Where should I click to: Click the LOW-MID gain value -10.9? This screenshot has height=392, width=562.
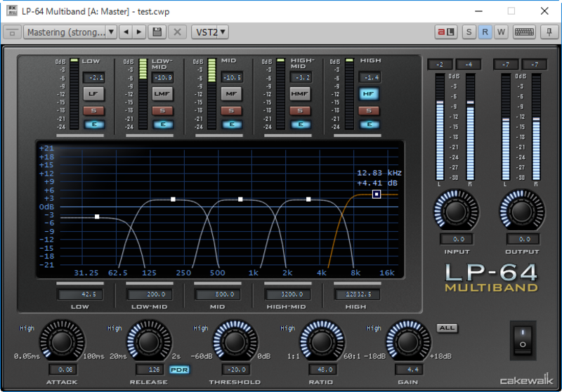(163, 77)
